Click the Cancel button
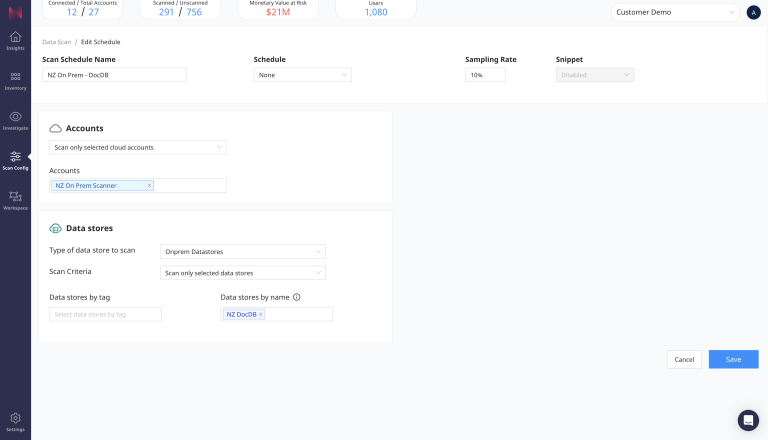This screenshot has width=768, height=440. 684,359
